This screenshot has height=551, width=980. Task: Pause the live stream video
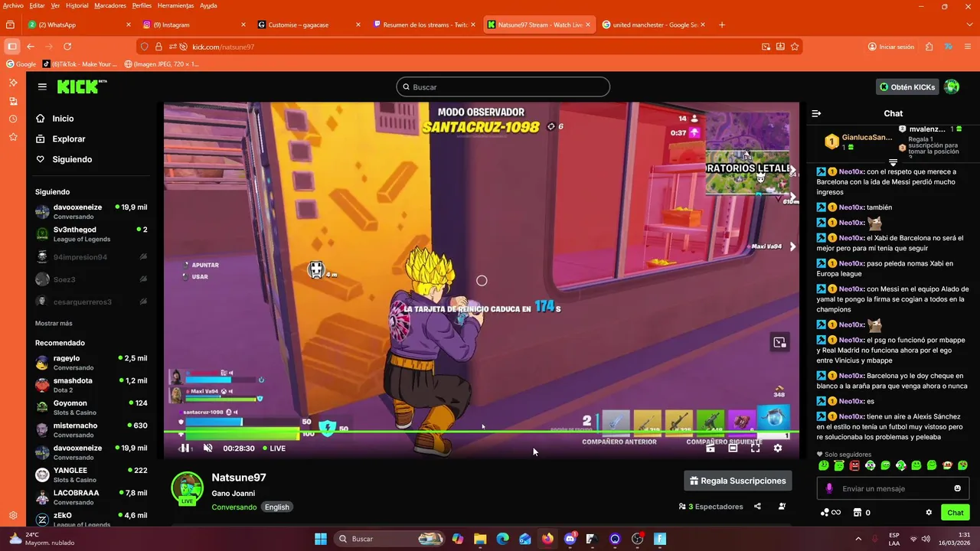click(185, 448)
